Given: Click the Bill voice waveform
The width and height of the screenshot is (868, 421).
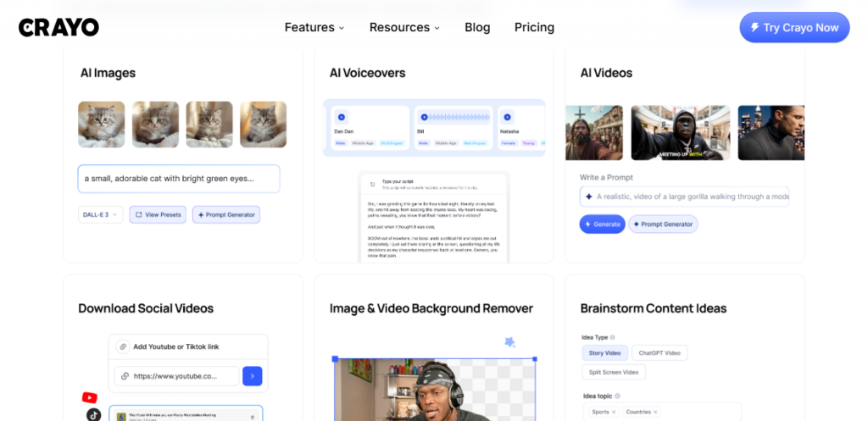Looking at the screenshot, I should click(x=458, y=117).
